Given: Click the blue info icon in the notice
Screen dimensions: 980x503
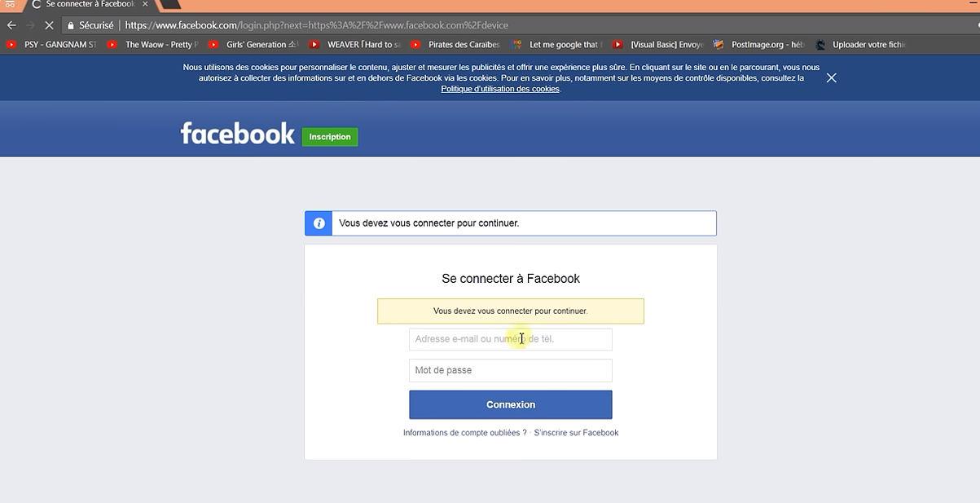Looking at the screenshot, I should (x=319, y=223).
